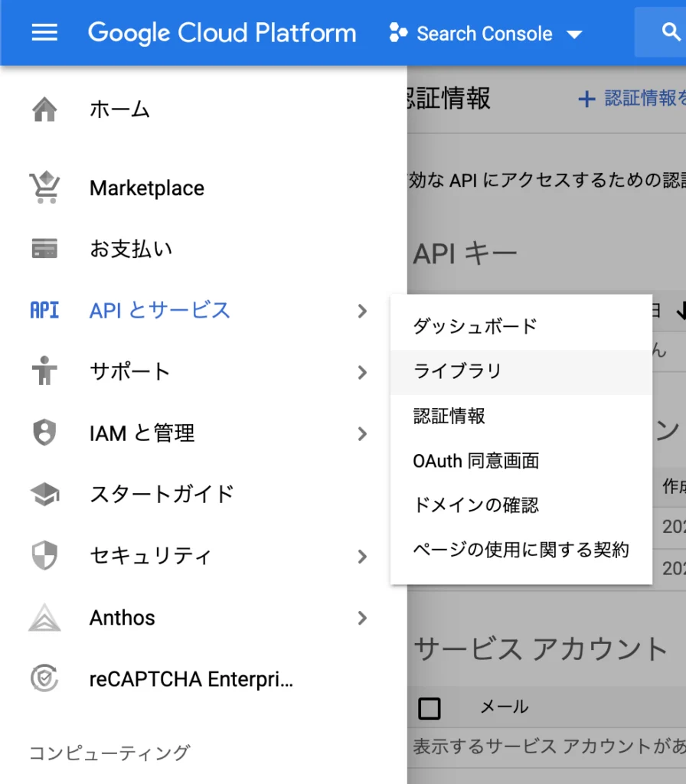Click the Search Console project icon

point(398,32)
